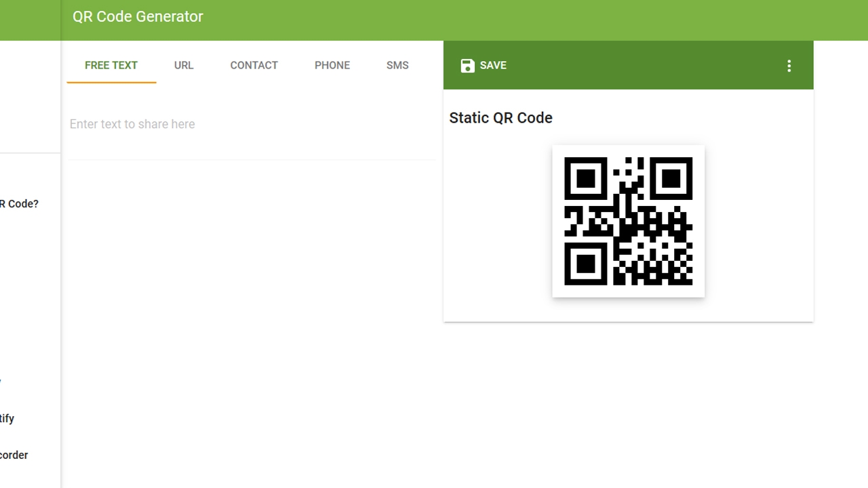Image resolution: width=868 pixels, height=488 pixels.
Task: Click the dark green save toolbar bar
Action: pyautogui.click(x=629, y=65)
